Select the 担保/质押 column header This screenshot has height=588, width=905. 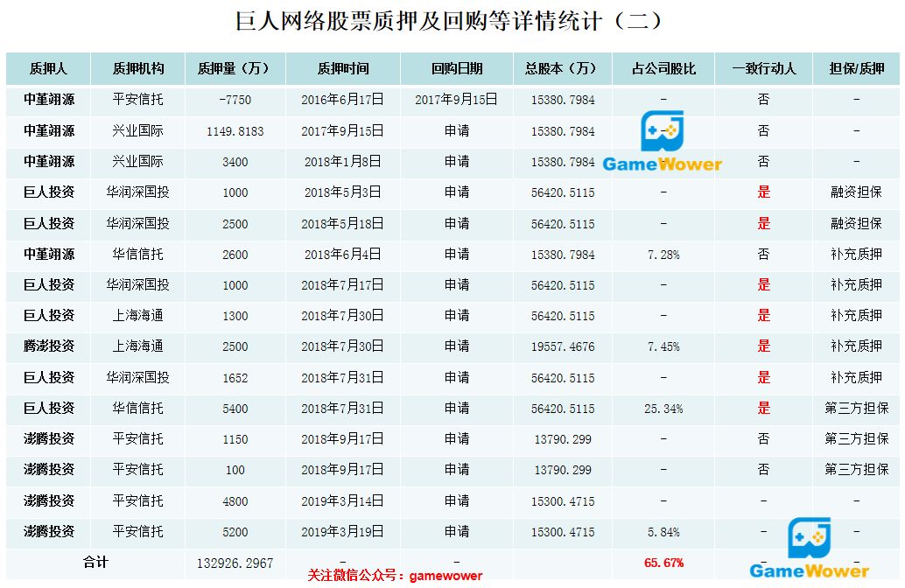pyautogui.click(x=857, y=68)
